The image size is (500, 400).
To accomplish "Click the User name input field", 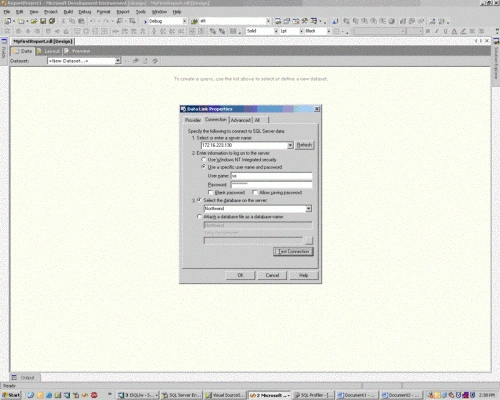I will [x=271, y=176].
